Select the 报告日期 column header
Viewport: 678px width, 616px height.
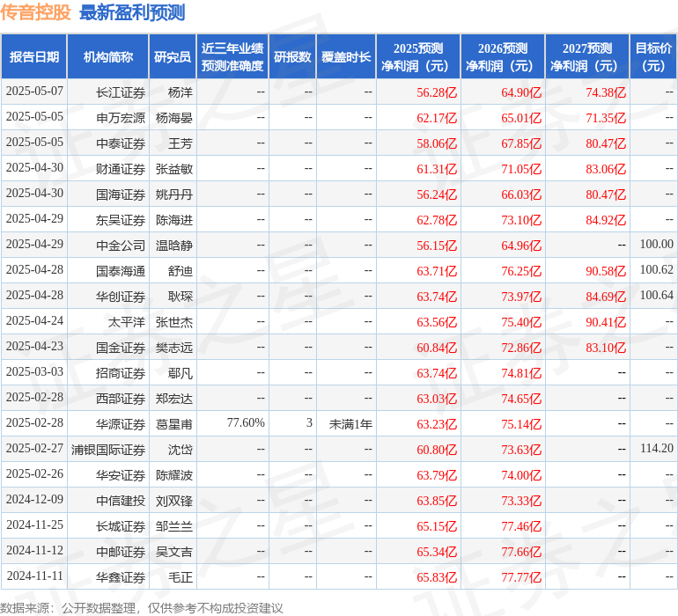tap(34, 56)
